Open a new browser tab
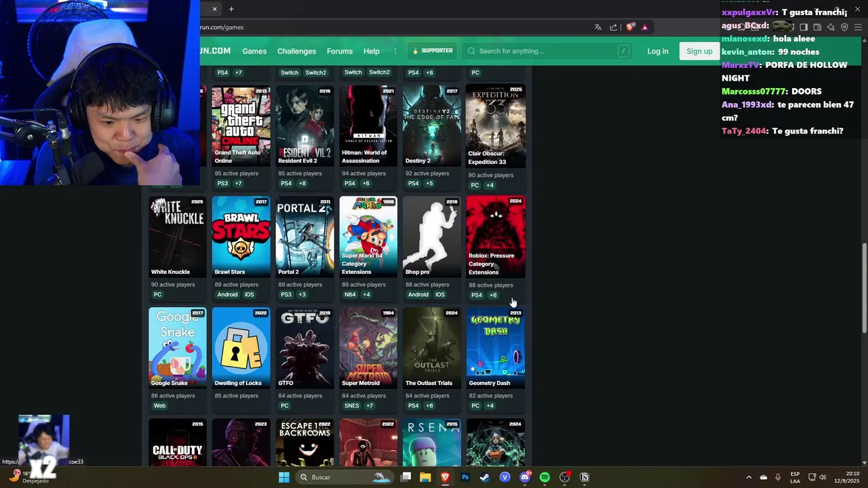The height and width of the screenshot is (488, 868). pyautogui.click(x=231, y=9)
